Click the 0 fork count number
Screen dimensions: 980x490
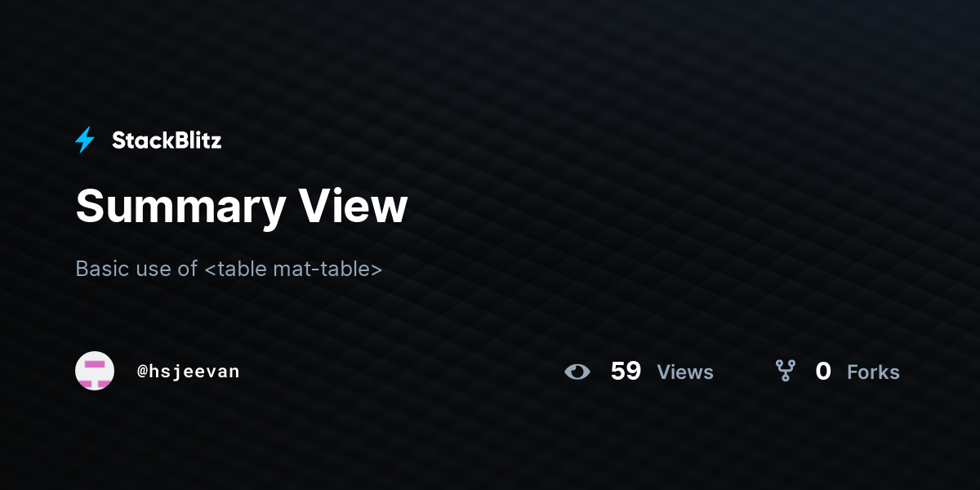(823, 372)
